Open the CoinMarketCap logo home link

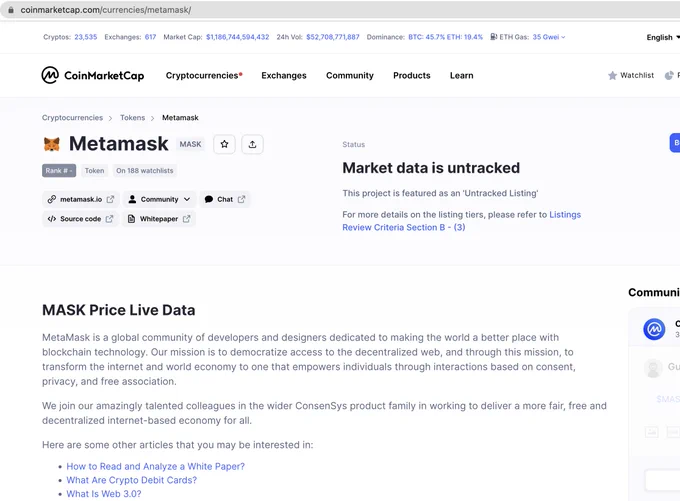click(93, 75)
